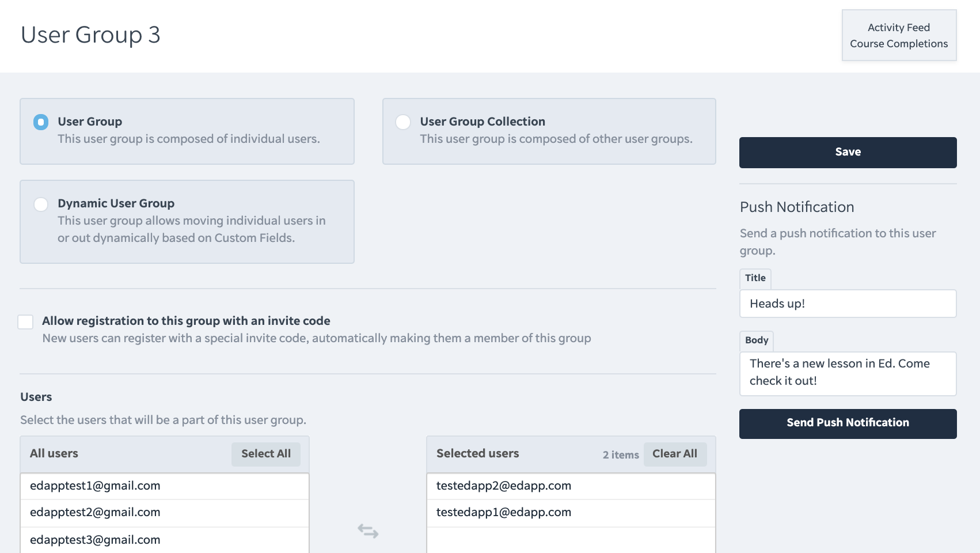Enable registration with invite code checkbox

25,322
